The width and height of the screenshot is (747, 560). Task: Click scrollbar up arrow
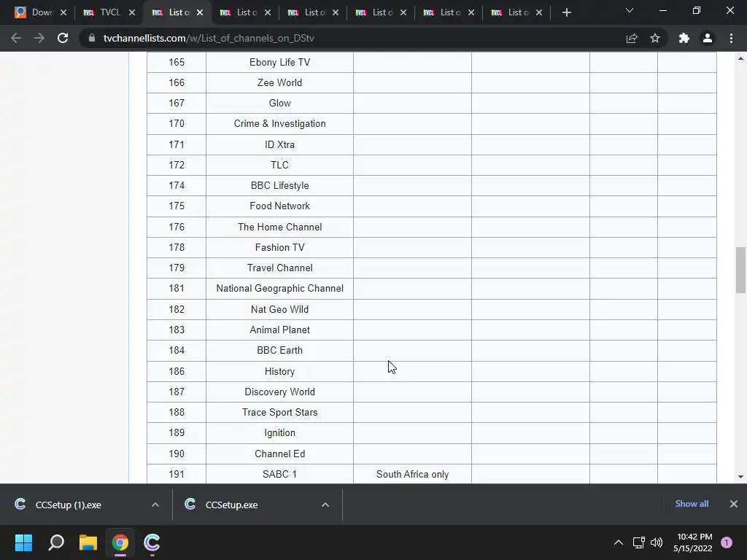click(740, 58)
